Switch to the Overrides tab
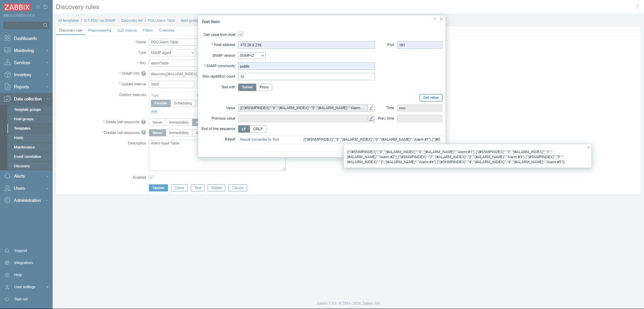The image size is (644, 309). (x=167, y=30)
